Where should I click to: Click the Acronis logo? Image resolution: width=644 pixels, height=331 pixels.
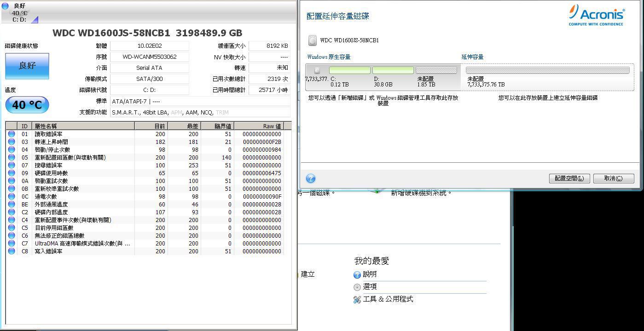point(596,15)
